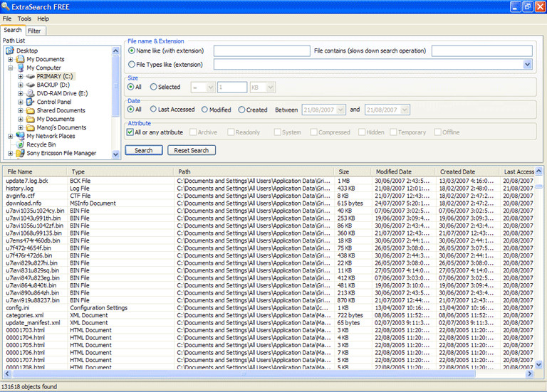Screen dimensions: 547x392
Task: Click the Name like text field
Action: 261,51
